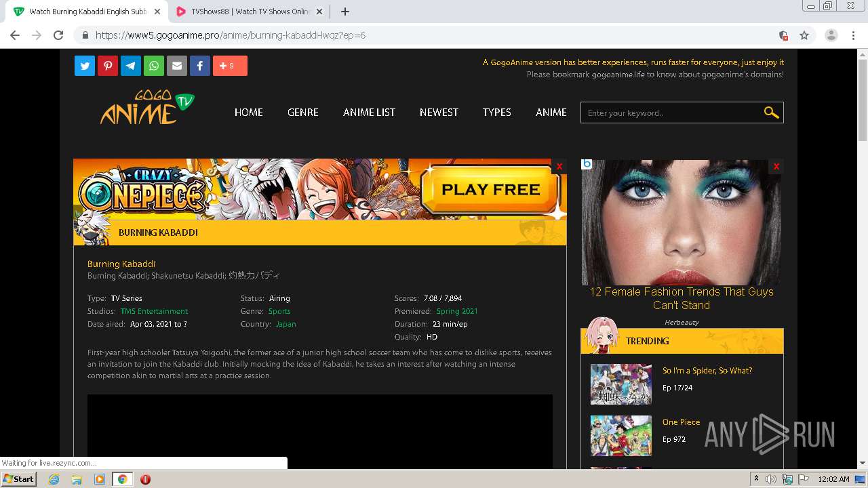Open Japan country link
This screenshot has width=868, height=488.
click(285, 324)
